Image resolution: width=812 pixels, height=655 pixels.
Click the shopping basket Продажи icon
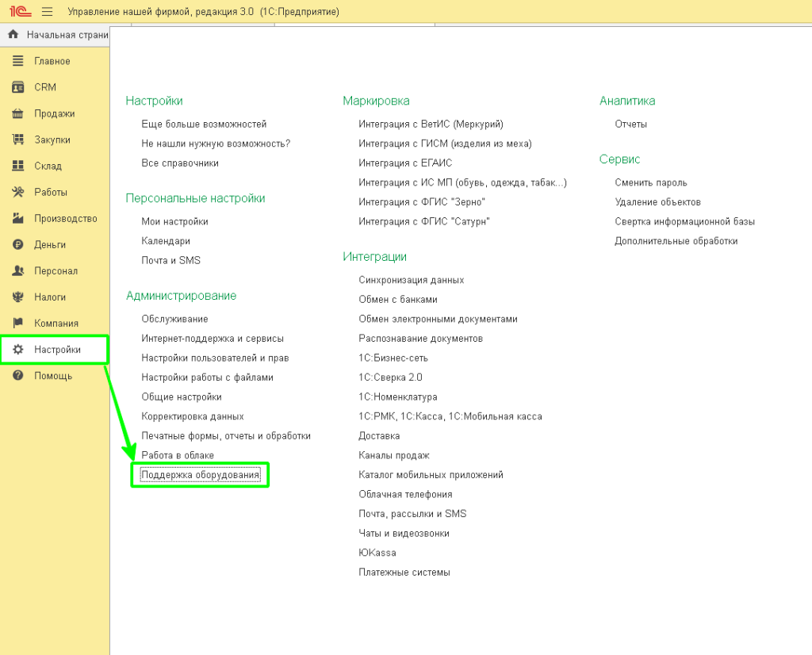(17, 113)
